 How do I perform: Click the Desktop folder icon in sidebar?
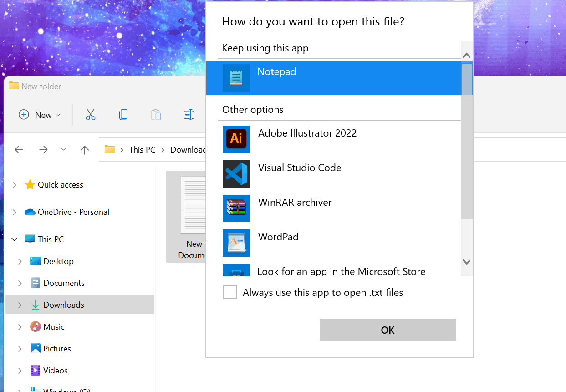(36, 261)
